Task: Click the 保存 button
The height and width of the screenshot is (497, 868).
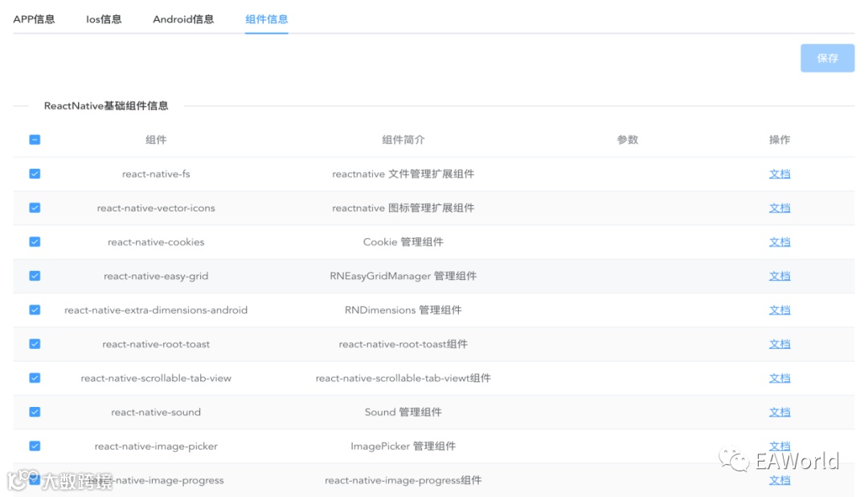Action: [827, 58]
